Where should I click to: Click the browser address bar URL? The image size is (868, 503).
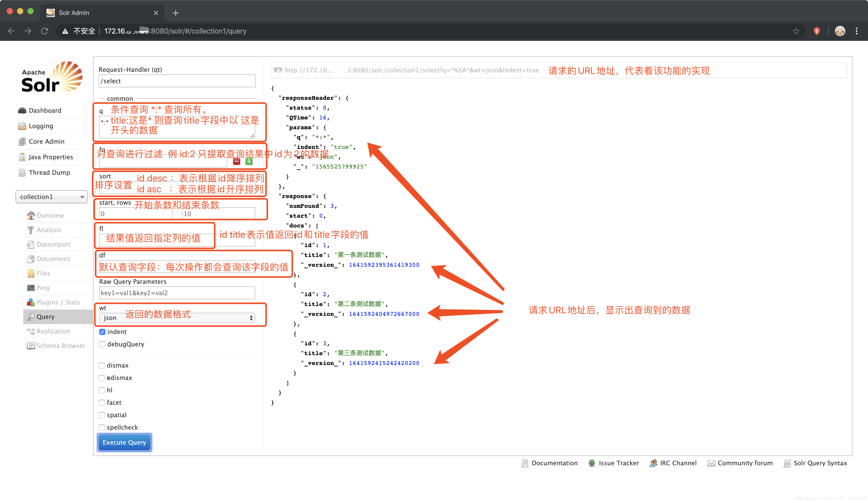tap(175, 31)
